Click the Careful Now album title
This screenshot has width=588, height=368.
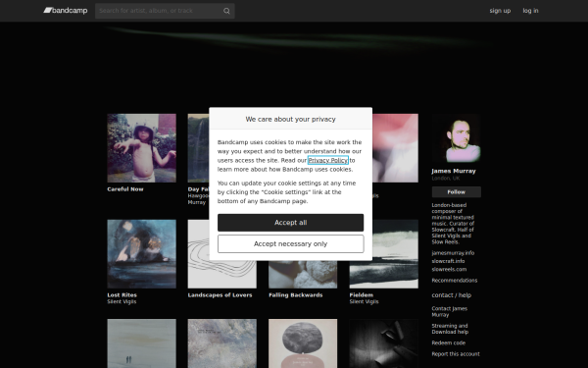[125, 189]
